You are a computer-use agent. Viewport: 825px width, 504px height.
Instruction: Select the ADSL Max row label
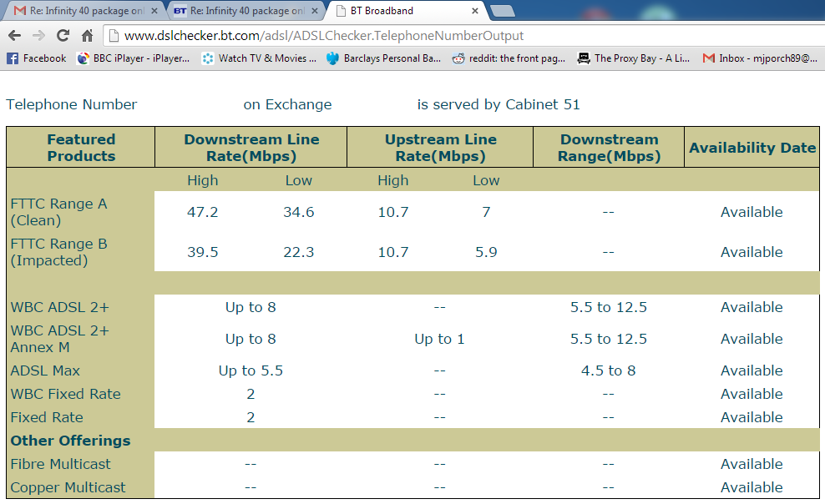45,371
